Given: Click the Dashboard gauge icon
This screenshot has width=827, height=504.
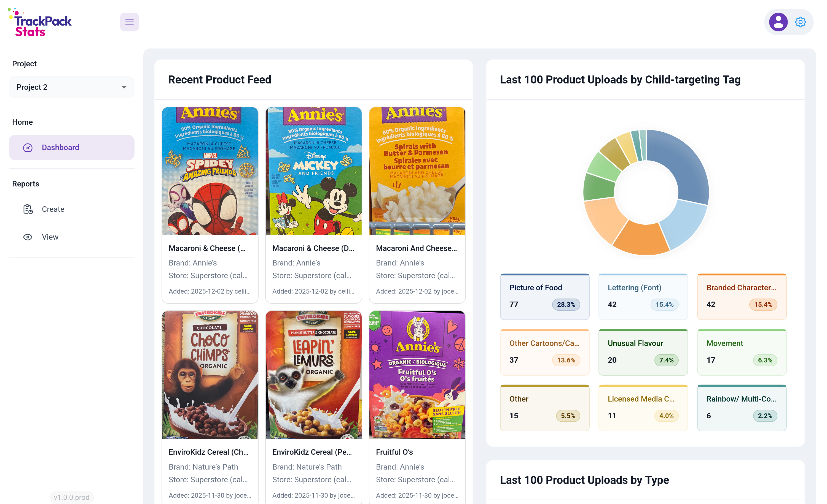Looking at the screenshot, I should tap(28, 148).
